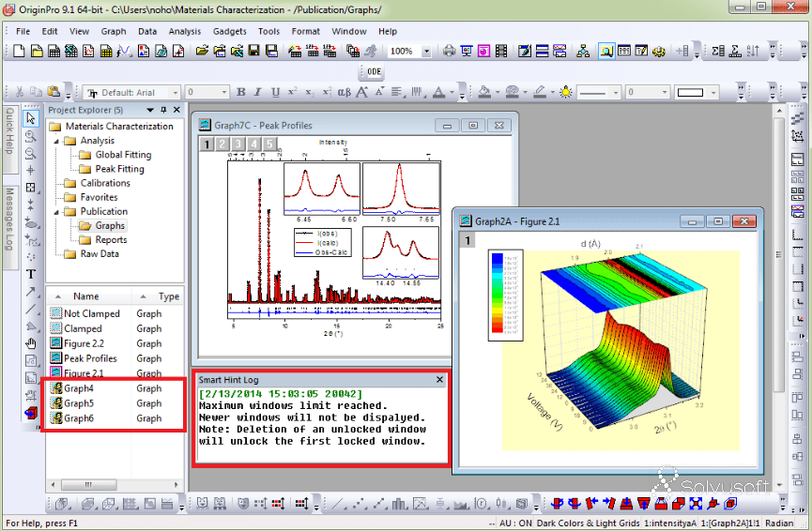Click the Slide Show of Graphs icon
This screenshot has width=812, height=531.
click(467, 51)
